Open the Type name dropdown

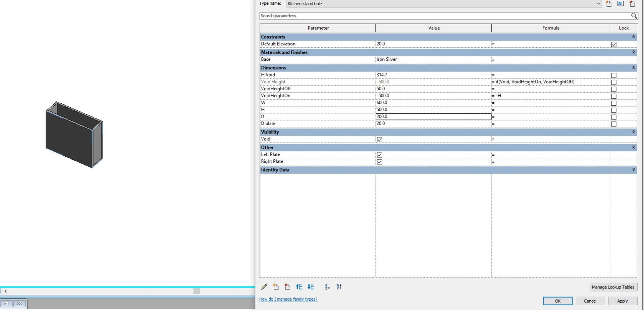tap(598, 4)
